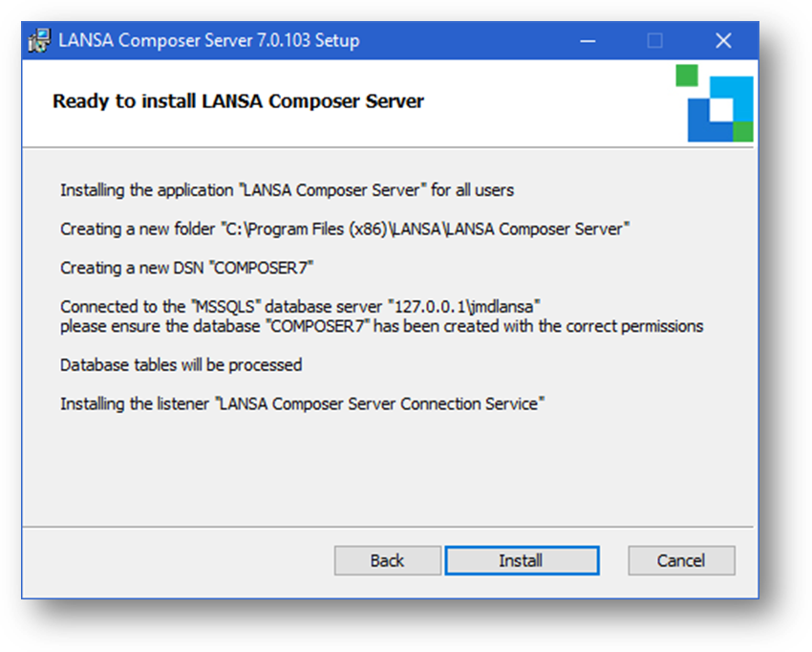812x652 pixels.
Task: Click the "Installing the application" summary line
Action: [x=287, y=189]
